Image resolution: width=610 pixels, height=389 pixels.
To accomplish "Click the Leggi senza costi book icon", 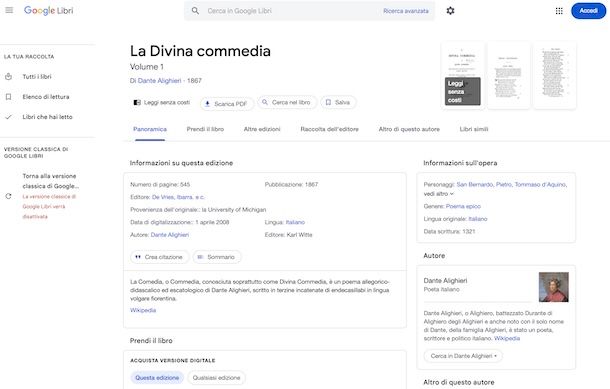I will 137,102.
